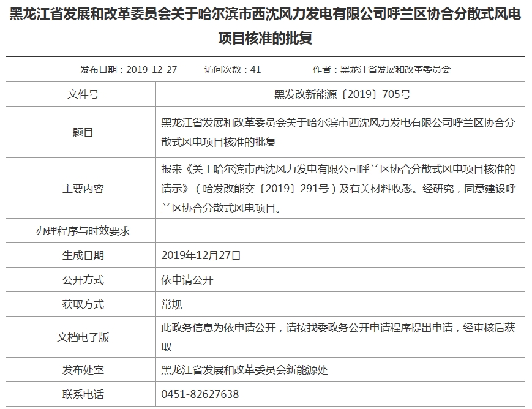Click the '生成日期' row label
This screenshot has width=532, height=409.
click(x=83, y=255)
